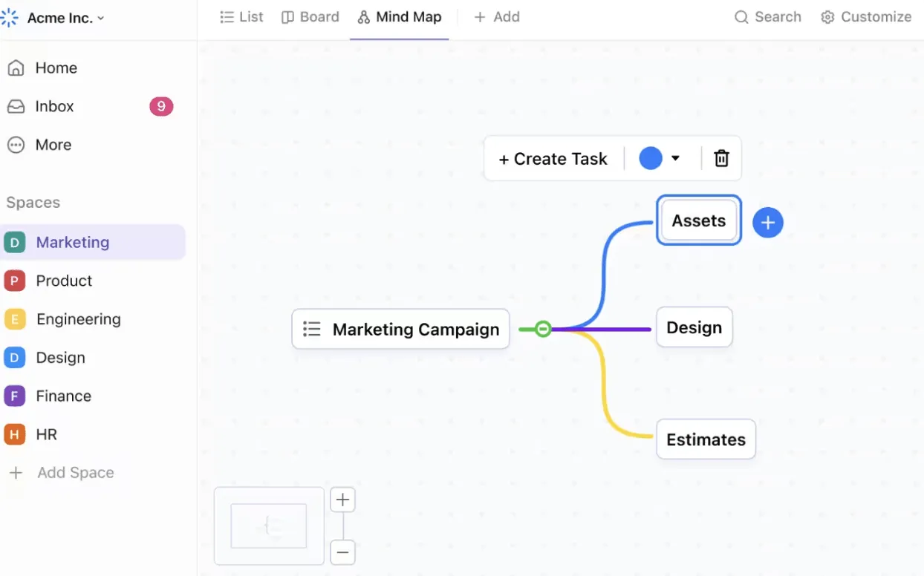Viewport: 924px width, 576px height.
Task: Delete the selected node with trash icon
Action: 721,158
